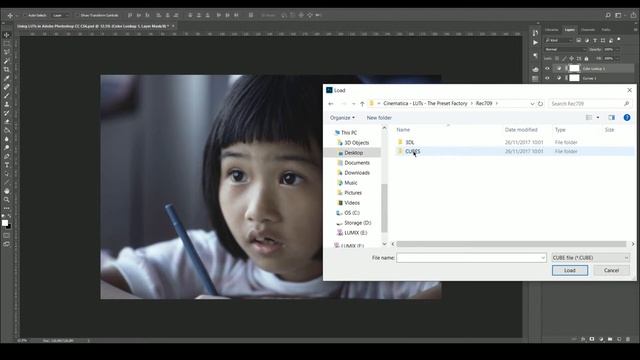Select the Crop tool
This screenshot has height=360, width=640.
(7, 70)
